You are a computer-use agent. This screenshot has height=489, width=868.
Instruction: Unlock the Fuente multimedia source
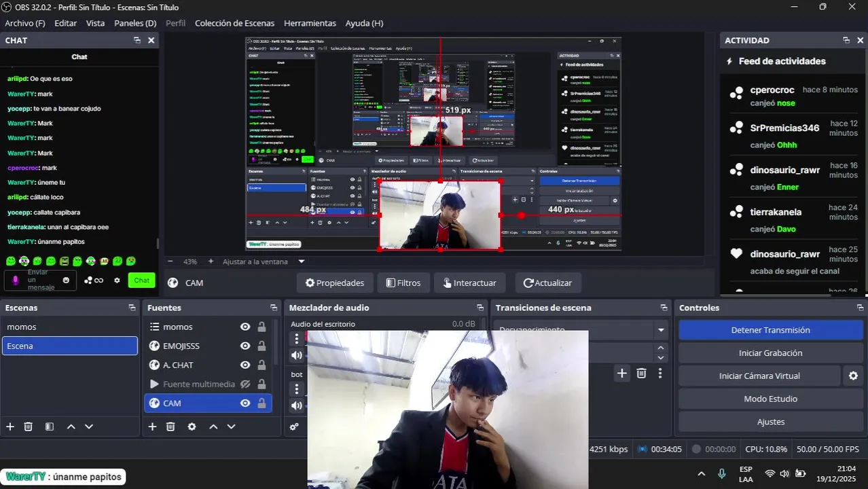261,384
